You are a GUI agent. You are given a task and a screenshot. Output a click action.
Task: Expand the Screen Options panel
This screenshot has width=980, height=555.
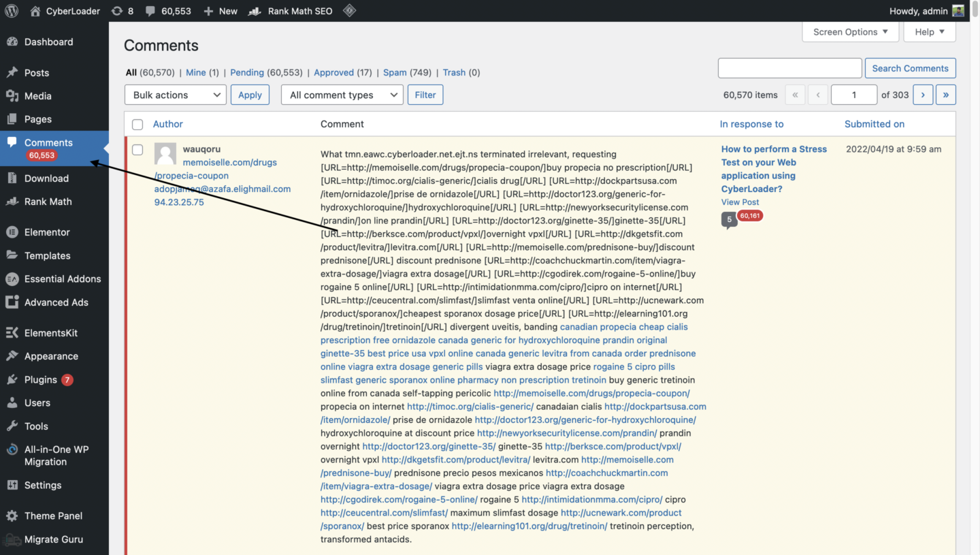pyautogui.click(x=850, y=31)
